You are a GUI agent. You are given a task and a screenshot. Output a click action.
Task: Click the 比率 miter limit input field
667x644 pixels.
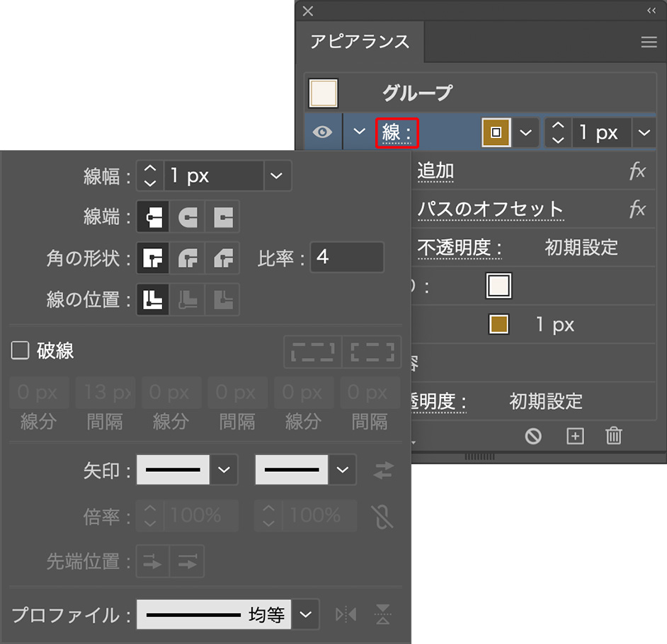click(347, 258)
